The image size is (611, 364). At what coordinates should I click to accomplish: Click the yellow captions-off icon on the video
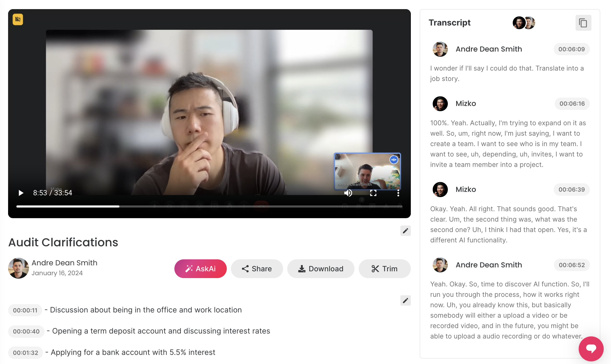click(18, 19)
